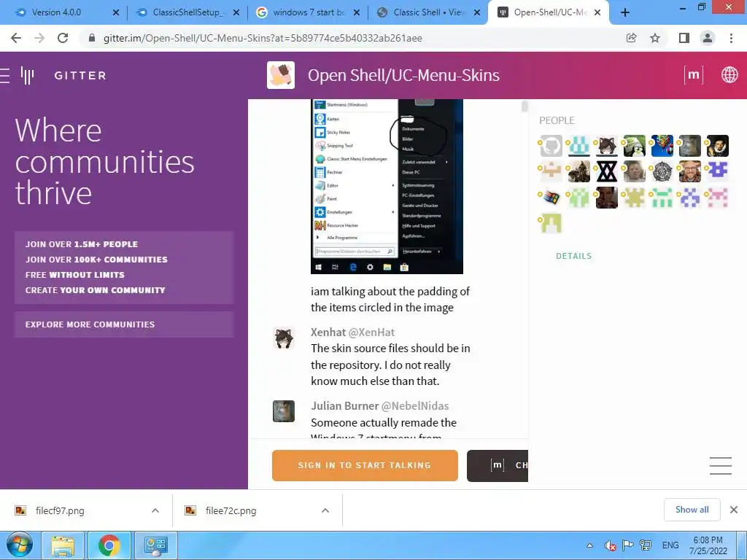Screen dimensions: 747x560
Task: Click the Xenhat avatar beside the message
Action: 284,338
